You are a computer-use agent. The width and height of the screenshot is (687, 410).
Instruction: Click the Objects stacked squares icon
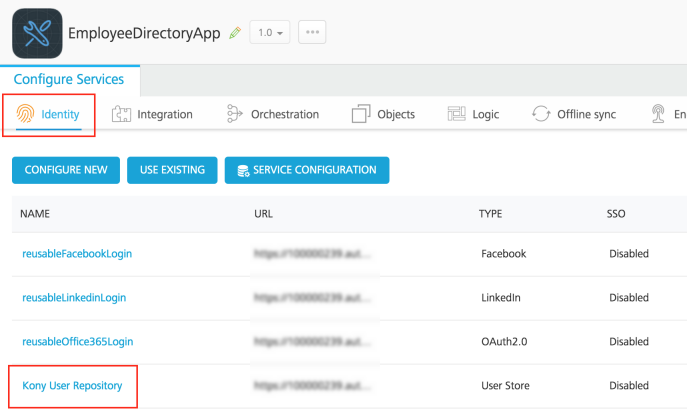tap(361, 113)
